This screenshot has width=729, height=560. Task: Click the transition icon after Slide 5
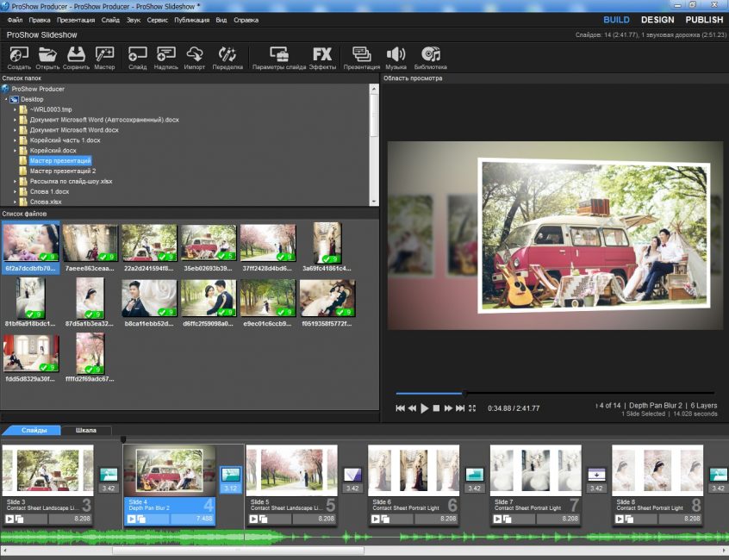pyautogui.click(x=352, y=475)
